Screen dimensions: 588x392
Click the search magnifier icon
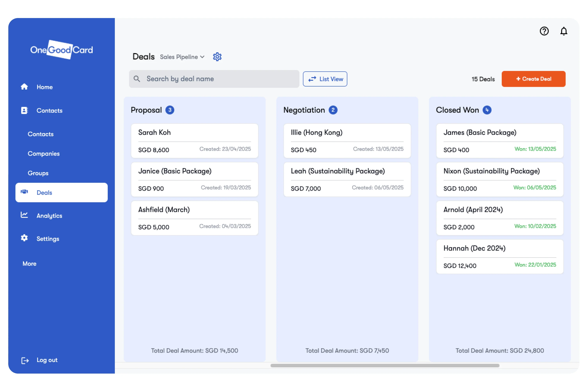[x=136, y=79]
